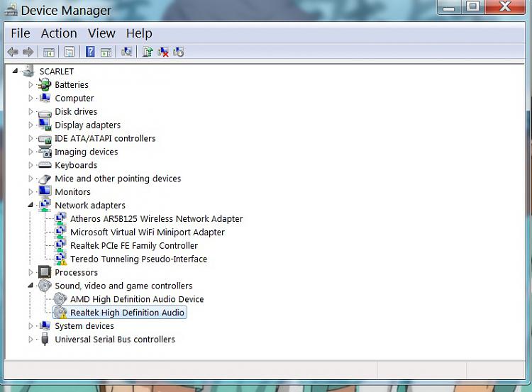Image resolution: width=532 pixels, height=392 pixels.
Task: Expand the Processors category arrow
Action: (x=31, y=272)
